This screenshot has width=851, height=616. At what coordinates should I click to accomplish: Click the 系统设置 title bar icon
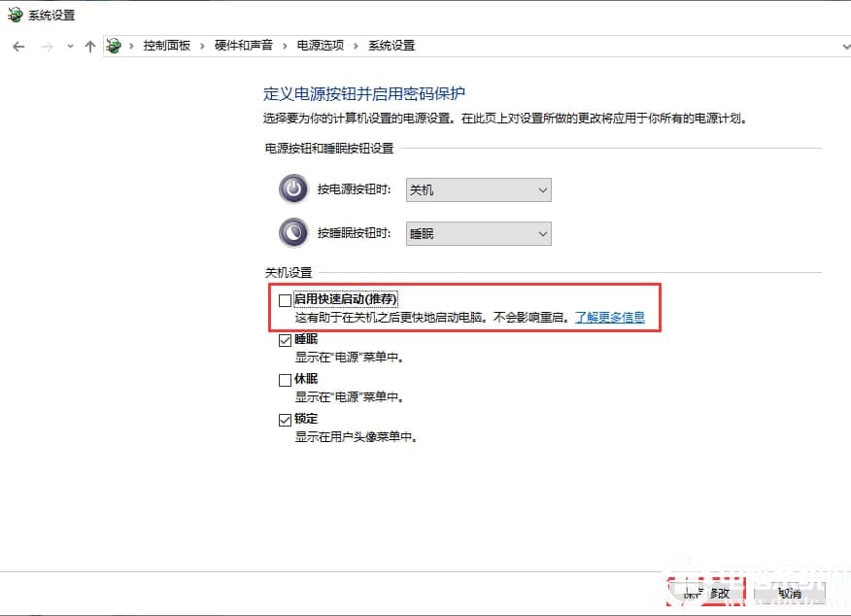(x=16, y=15)
